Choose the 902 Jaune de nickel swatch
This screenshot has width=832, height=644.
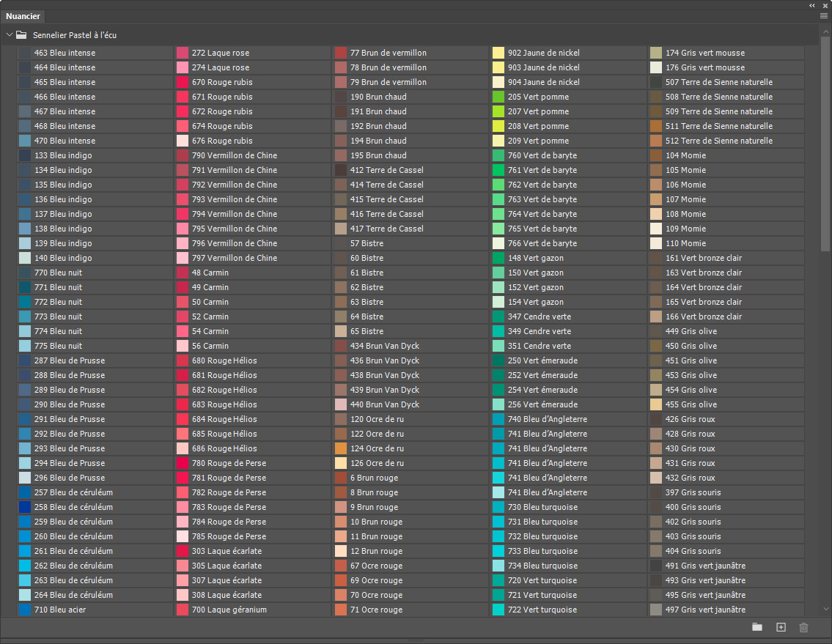568,53
